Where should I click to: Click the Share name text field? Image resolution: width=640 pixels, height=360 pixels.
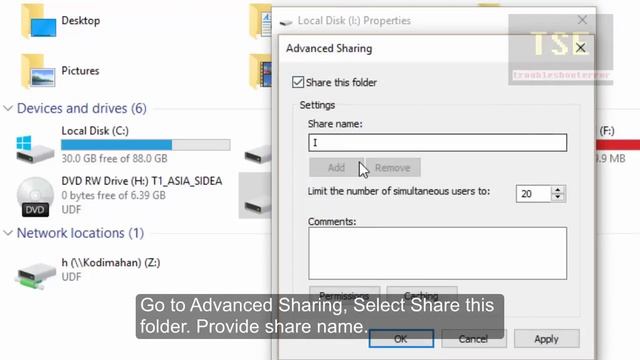point(438,143)
